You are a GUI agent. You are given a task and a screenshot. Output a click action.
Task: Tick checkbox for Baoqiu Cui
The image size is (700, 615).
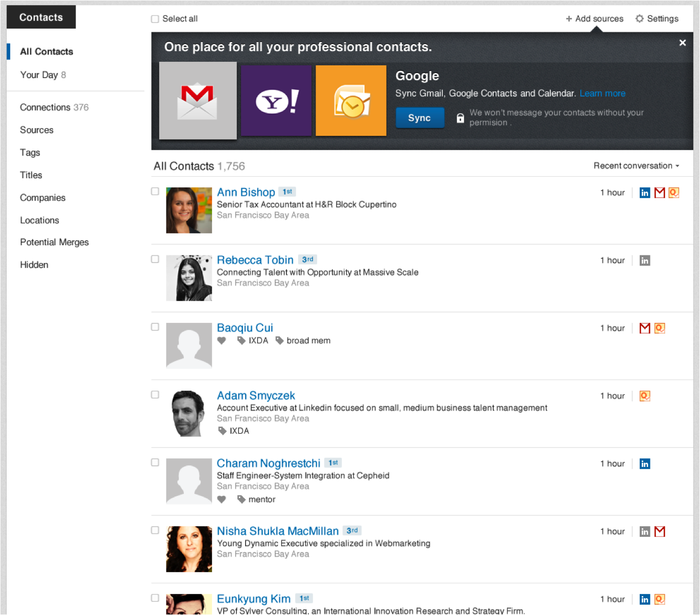click(x=155, y=327)
